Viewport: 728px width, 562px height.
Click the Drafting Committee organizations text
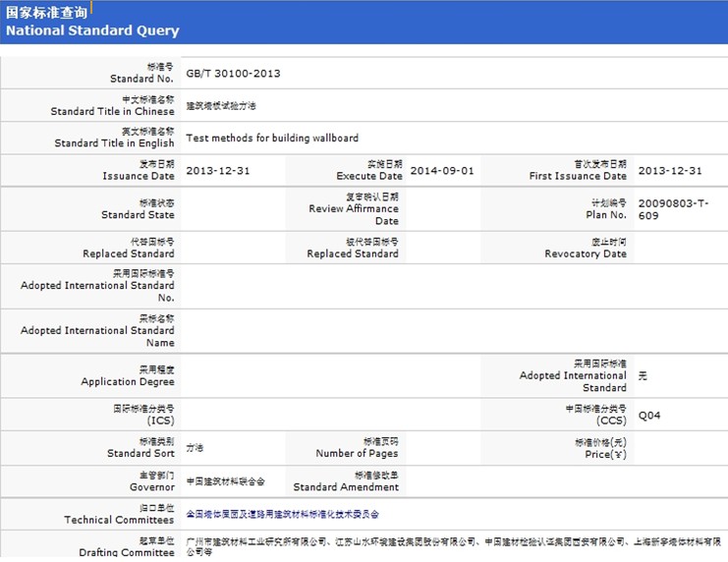[x=452, y=546]
